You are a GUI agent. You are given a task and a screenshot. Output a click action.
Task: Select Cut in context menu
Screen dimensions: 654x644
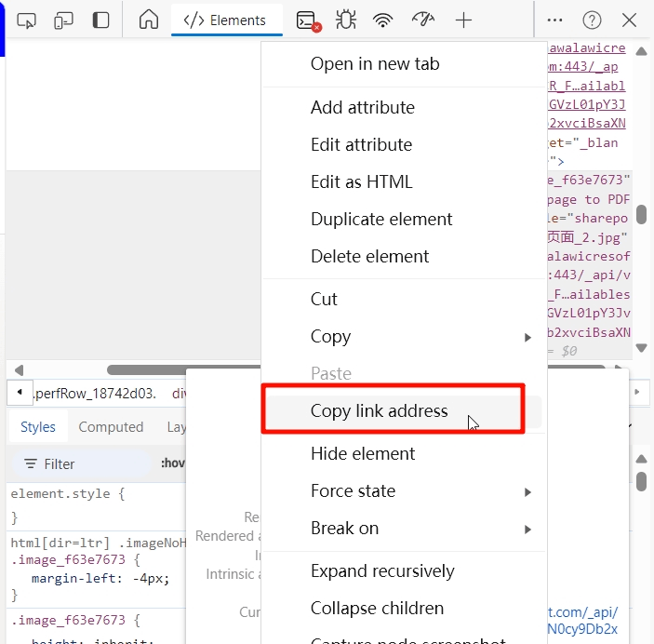click(x=404, y=300)
